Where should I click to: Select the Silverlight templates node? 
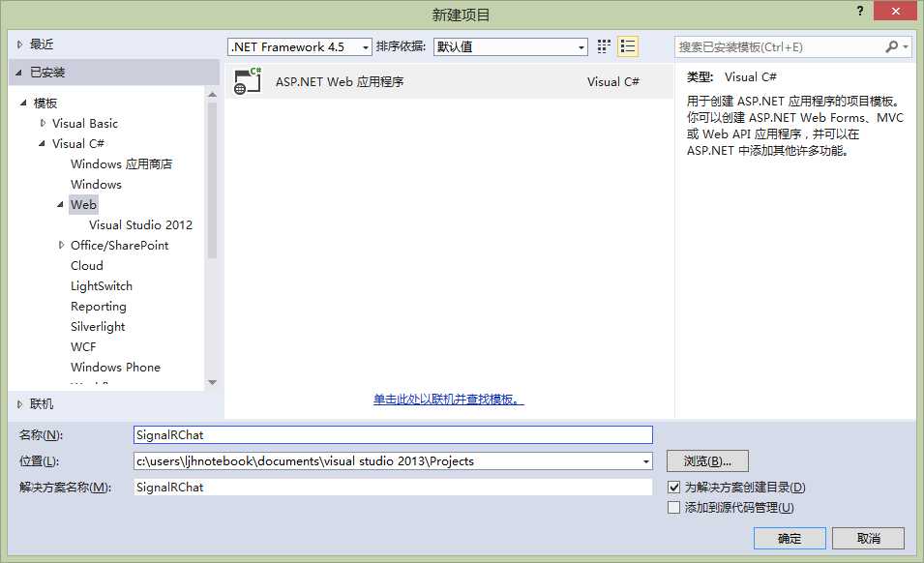(x=98, y=326)
